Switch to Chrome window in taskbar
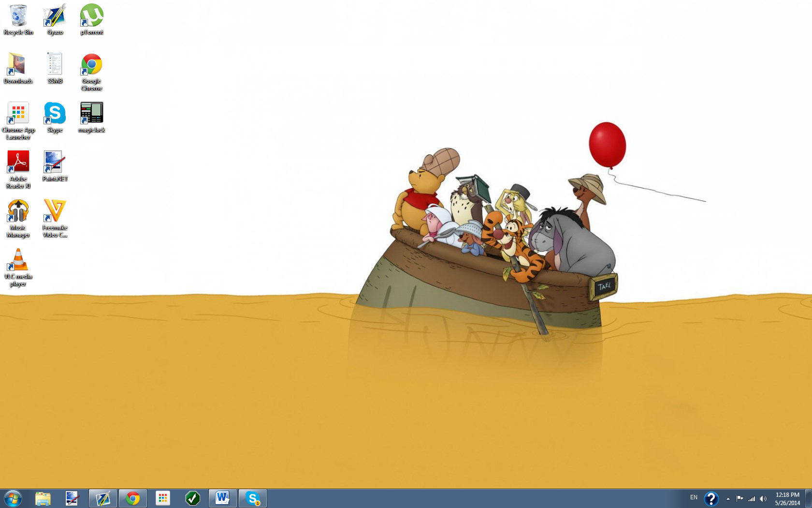The width and height of the screenshot is (812, 508). (x=133, y=498)
